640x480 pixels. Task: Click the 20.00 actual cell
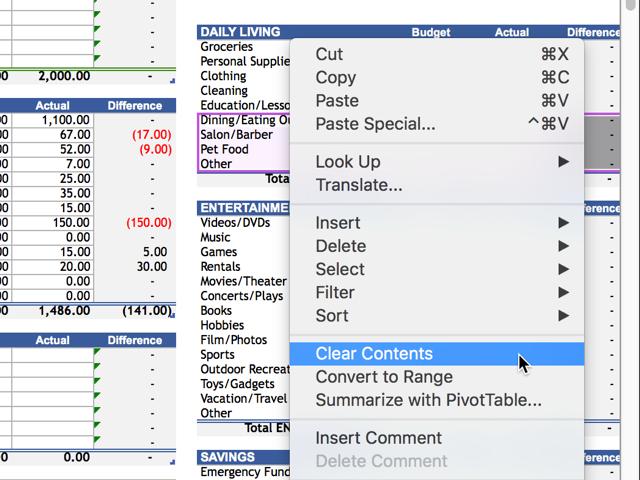[53, 267]
